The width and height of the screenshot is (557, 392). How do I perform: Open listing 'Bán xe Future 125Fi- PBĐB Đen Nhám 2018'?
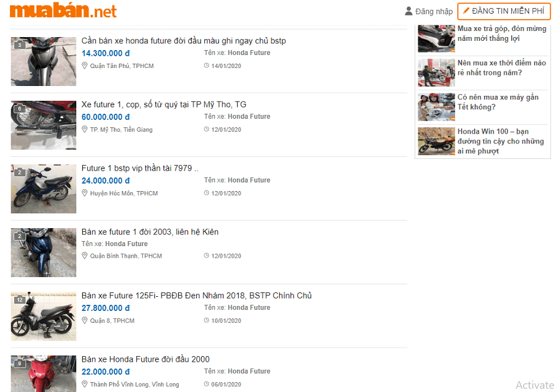coord(196,296)
